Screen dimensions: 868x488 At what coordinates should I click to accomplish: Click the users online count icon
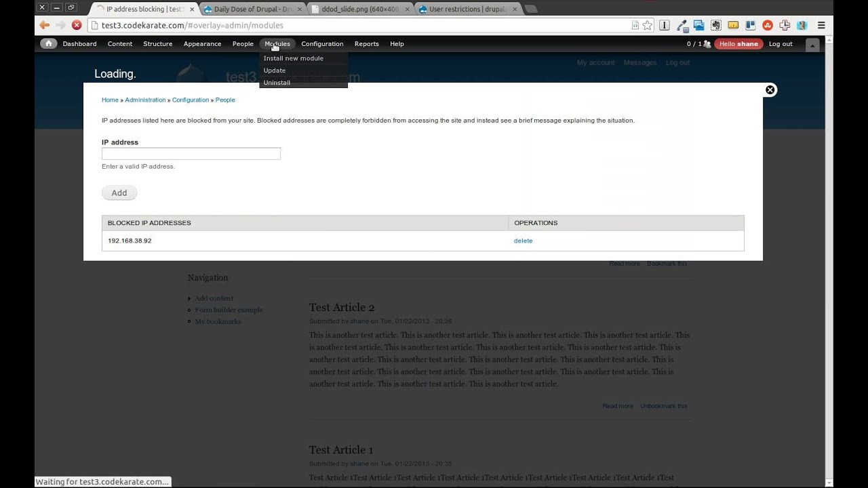point(707,44)
